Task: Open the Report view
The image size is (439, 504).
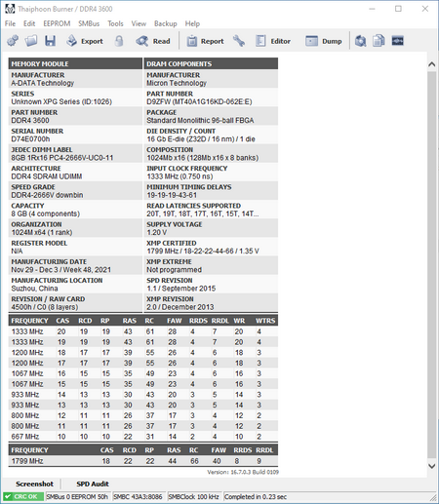Action: 205,41
